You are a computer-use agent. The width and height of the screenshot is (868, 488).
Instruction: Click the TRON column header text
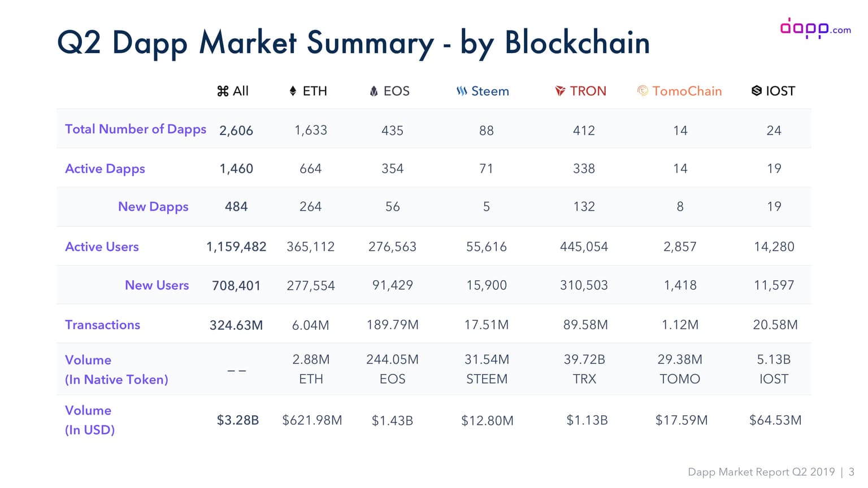(x=588, y=91)
